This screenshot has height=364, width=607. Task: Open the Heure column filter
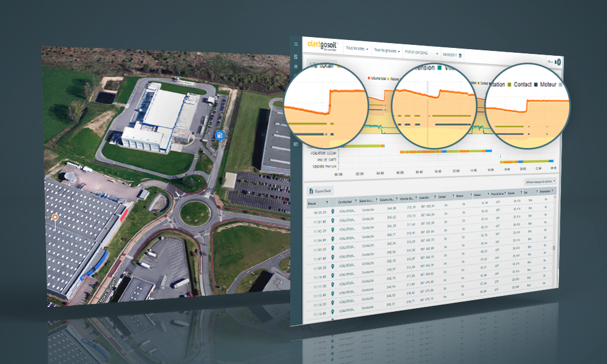click(x=328, y=202)
